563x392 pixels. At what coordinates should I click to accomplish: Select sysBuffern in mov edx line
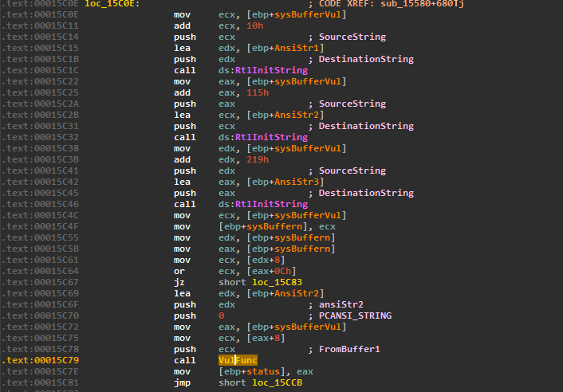pos(302,237)
